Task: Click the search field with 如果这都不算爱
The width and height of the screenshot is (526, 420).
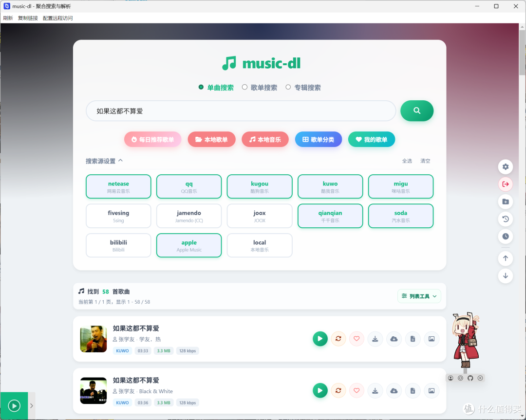Action: point(241,111)
